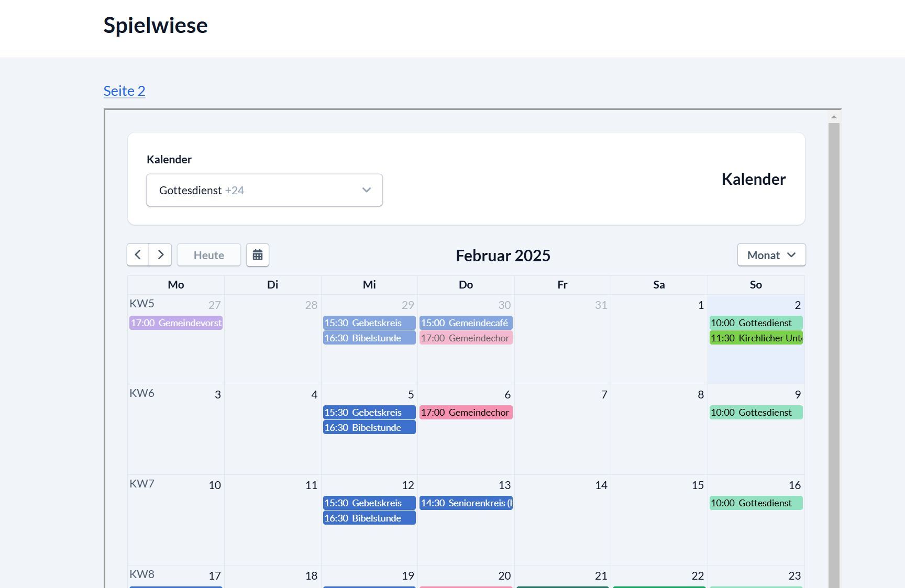
Task: Click the Do weekday column header
Action: 466,285
